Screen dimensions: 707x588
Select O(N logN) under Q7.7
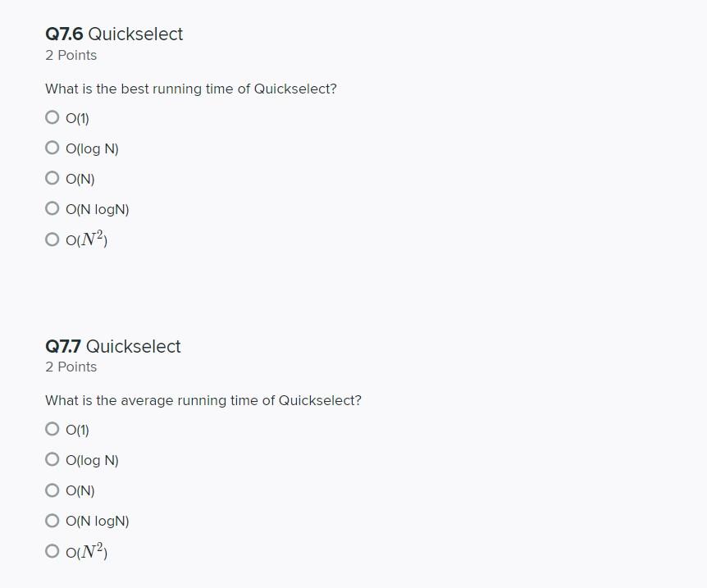click(52, 521)
